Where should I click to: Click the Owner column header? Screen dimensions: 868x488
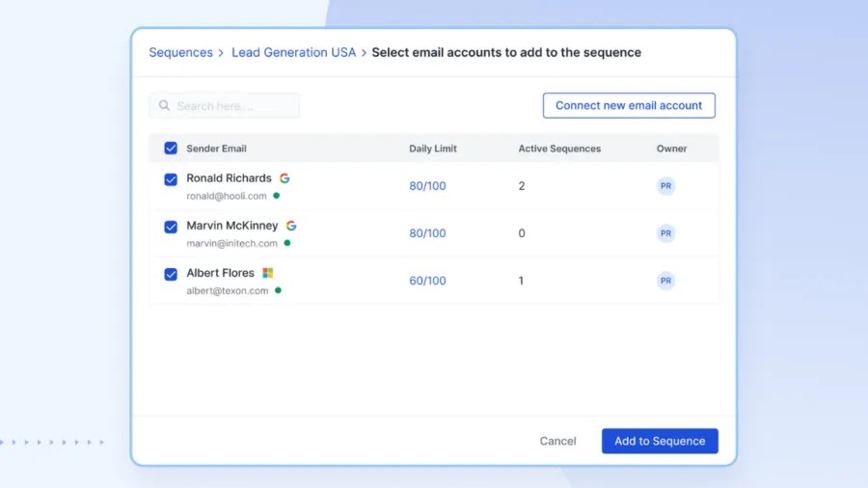point(671,149)
